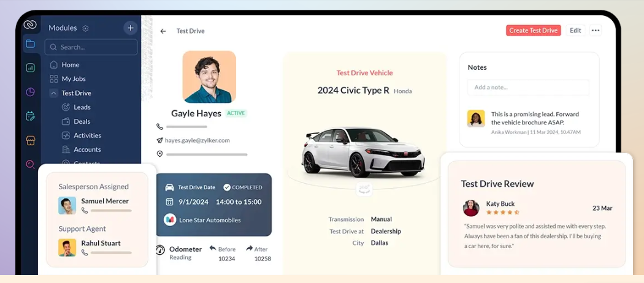Open the pink search rail icon
The image size is (644, 283).
point(31,164)
